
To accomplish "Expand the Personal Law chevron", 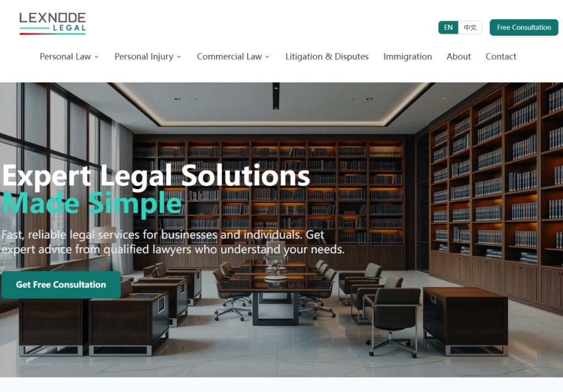I will [97, 57].
